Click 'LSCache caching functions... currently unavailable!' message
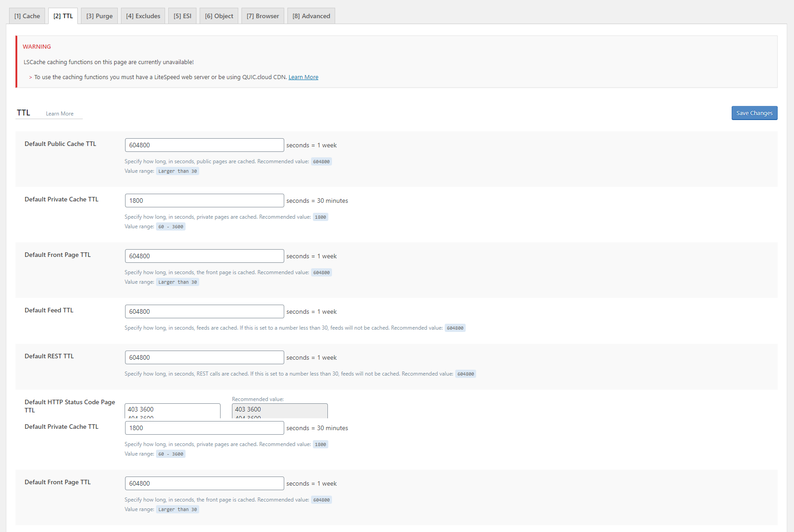Screen dimensions: 794x532 point(109,62)
